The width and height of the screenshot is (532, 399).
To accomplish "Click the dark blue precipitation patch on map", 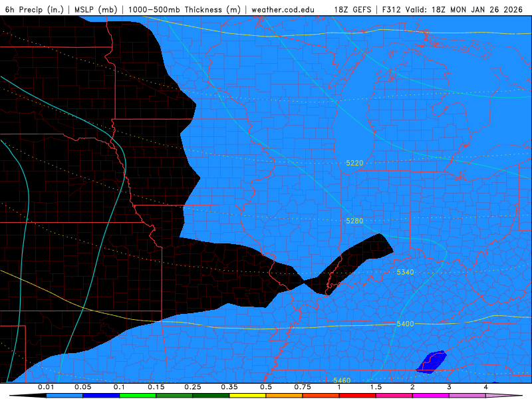I will (x=431, y=362).
